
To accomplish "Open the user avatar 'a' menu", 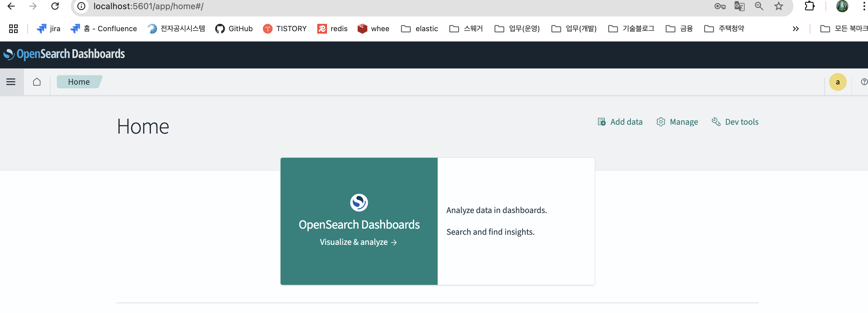I will click(x=838, y=82).
